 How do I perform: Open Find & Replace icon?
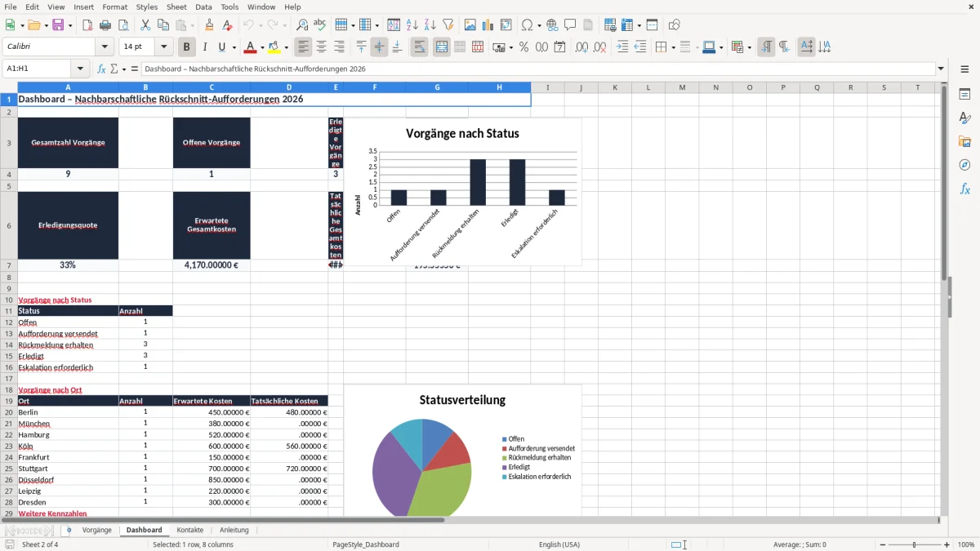point(302,25)
